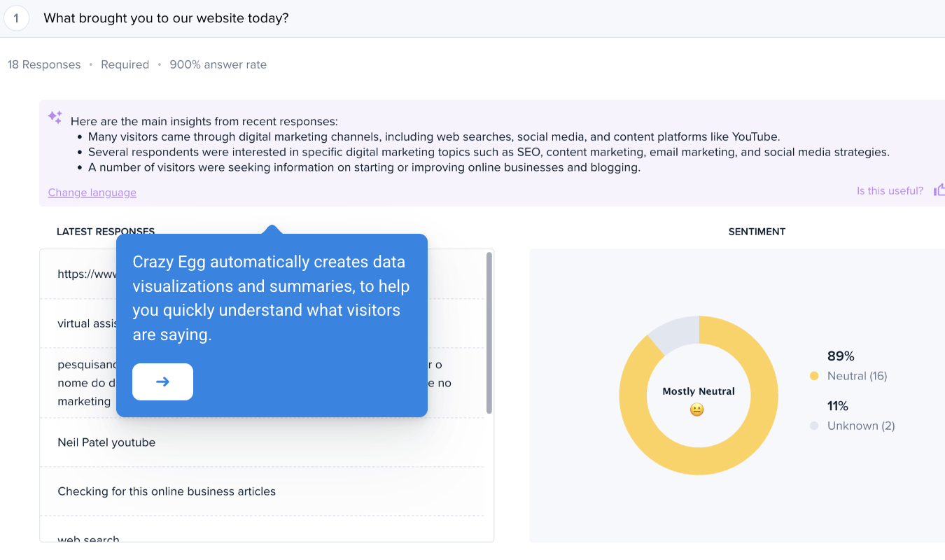945x560 pixels.
Task: Select the "web search" response row
Action: pos(88,538)
